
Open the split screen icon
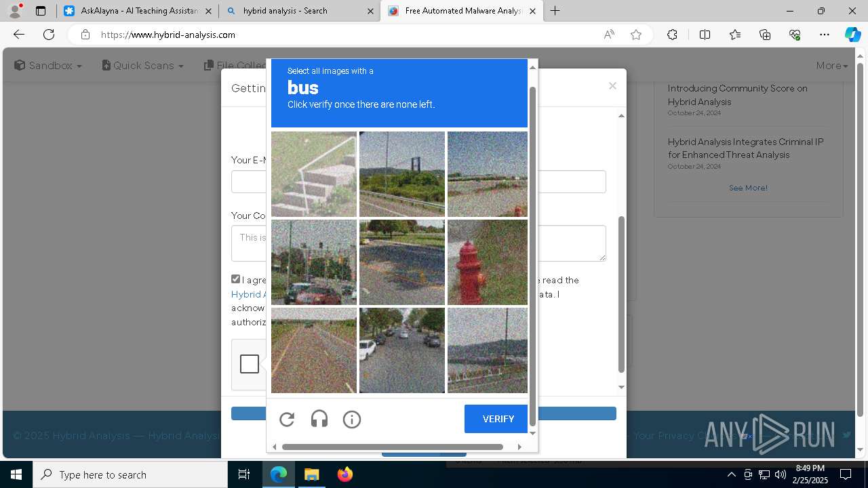pyautogui.click(x=705, y=35)
